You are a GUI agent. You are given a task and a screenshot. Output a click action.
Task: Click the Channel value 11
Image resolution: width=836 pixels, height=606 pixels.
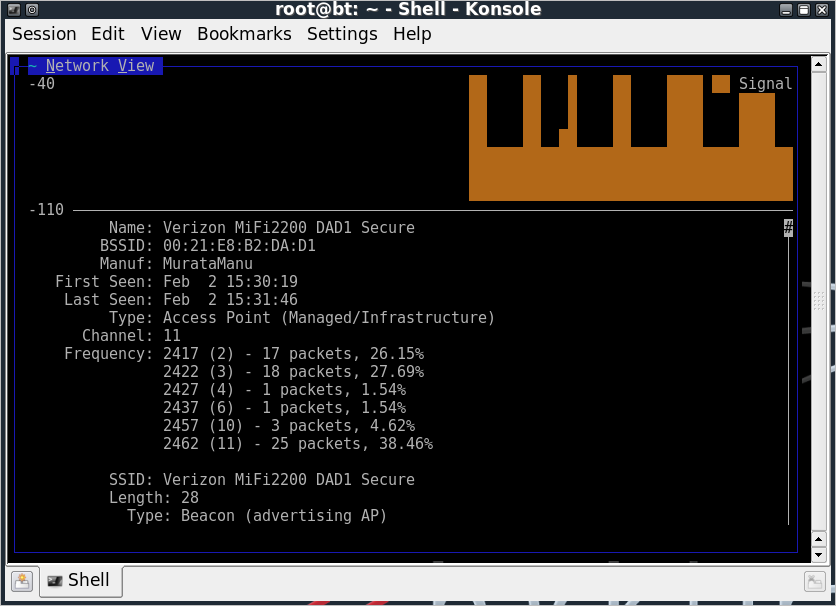[172, 336]
